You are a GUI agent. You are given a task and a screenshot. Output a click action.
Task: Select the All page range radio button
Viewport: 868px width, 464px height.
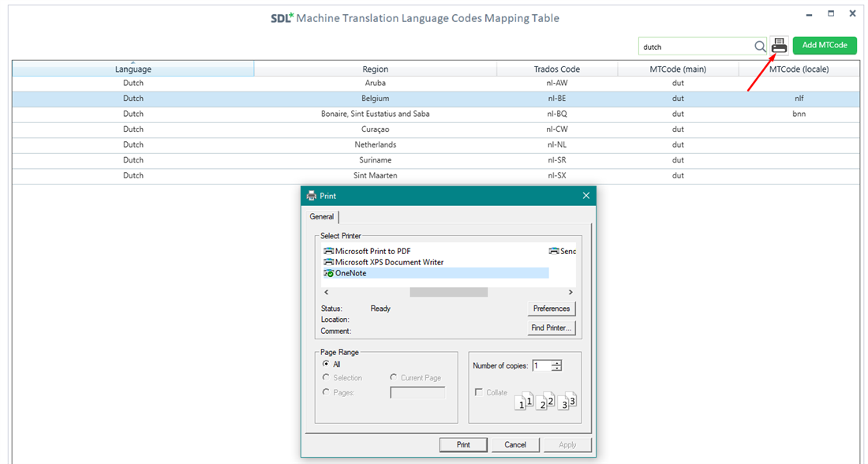click(326, 364)
